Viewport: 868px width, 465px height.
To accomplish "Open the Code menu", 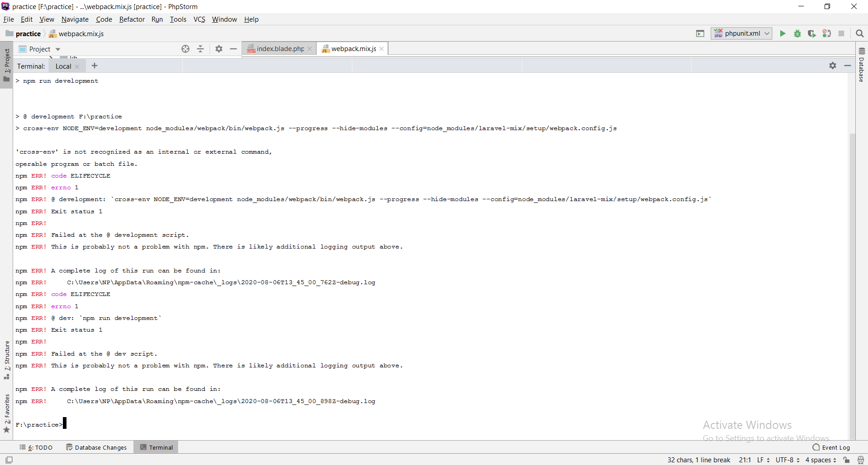I will tap(104, 19).
